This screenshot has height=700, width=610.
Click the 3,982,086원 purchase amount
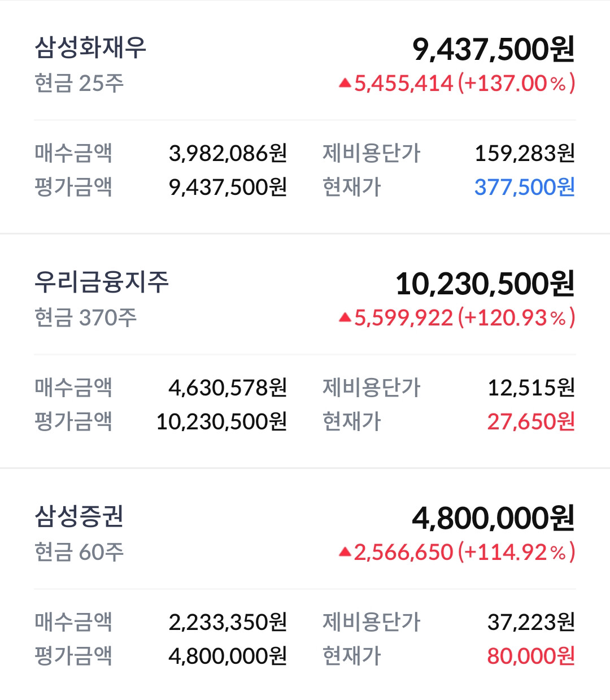coord(228,153)
